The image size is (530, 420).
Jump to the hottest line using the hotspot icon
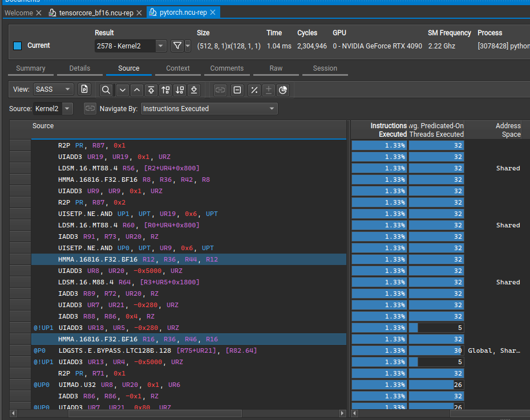tap(152, 89)
